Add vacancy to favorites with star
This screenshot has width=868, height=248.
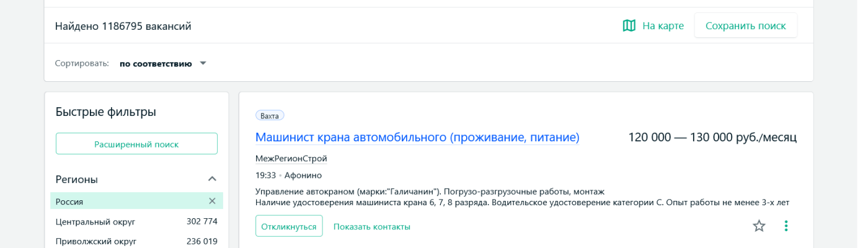(x=759, y=226)
